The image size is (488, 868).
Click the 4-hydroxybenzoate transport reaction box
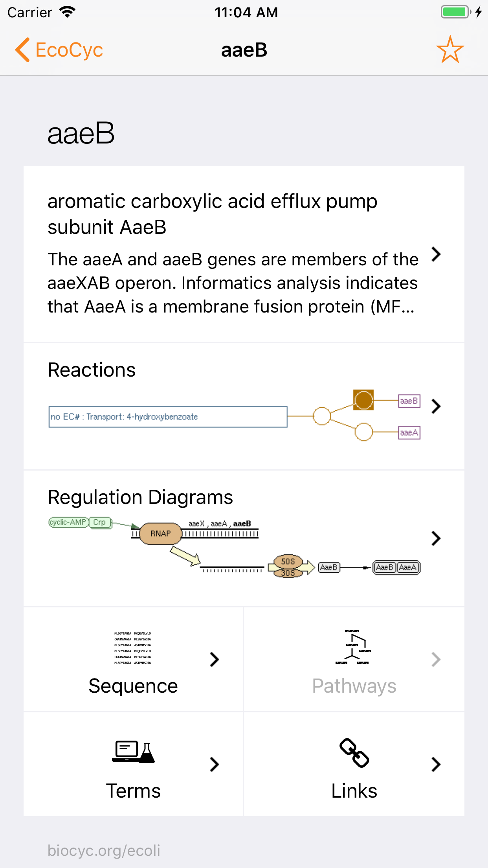[x=168, y=417]
